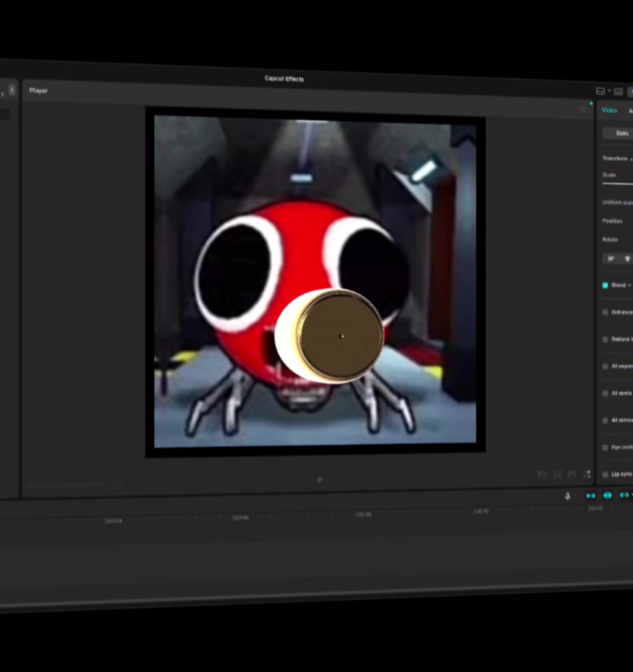This screenshot has width=633, height=672.
Task: Click the microphone record voiceover icon
Action: 567,496
